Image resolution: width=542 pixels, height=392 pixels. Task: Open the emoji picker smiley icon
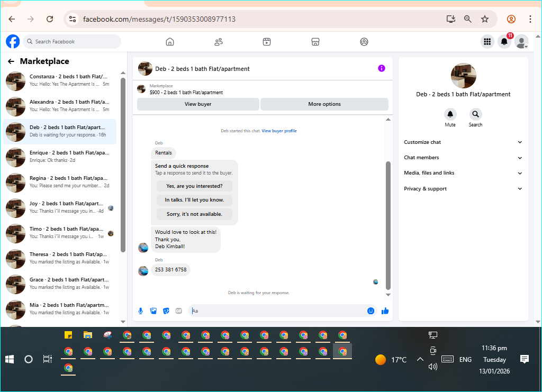(371, 311)
